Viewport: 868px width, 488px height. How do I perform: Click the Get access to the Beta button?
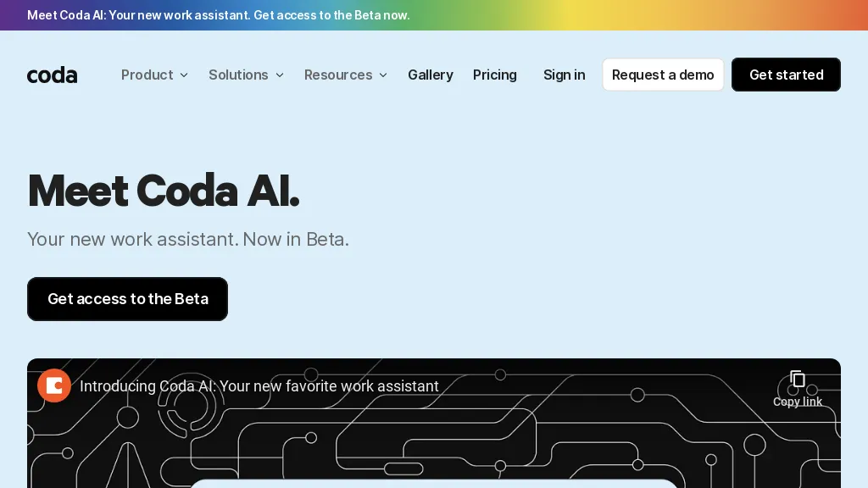pos(127,299)
